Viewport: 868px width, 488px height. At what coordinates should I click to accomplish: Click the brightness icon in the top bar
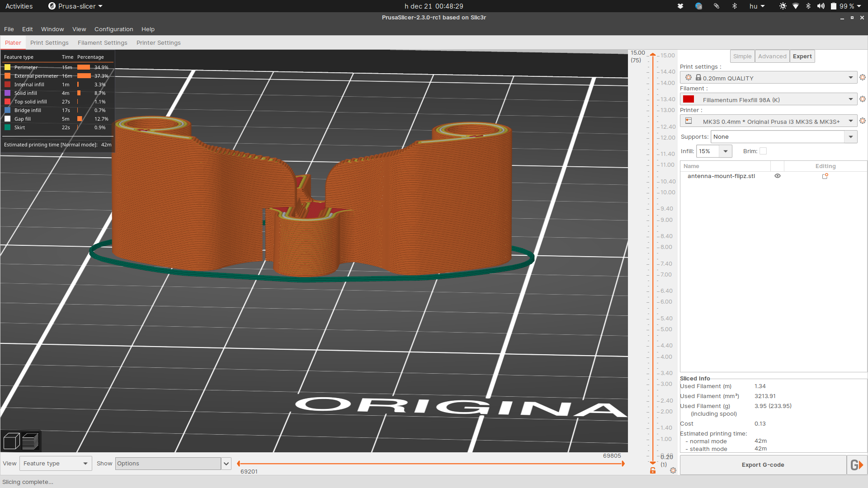tap(783, 6)
